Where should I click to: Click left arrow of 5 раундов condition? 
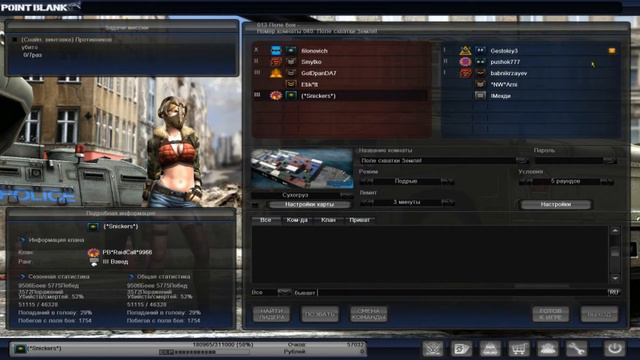pos(525,181)
